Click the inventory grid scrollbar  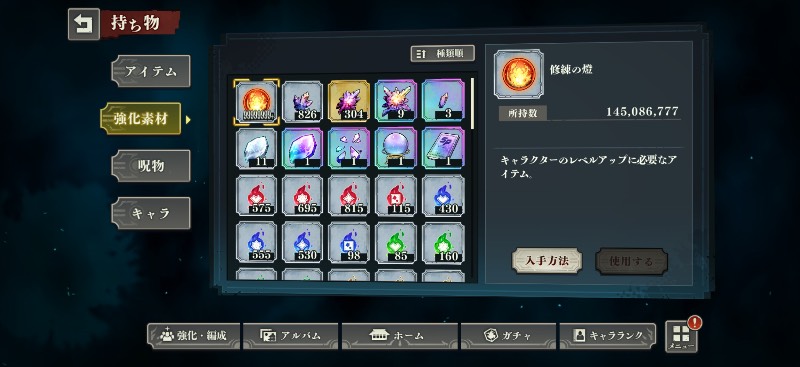pyautogui.click(x=472, y=104)
